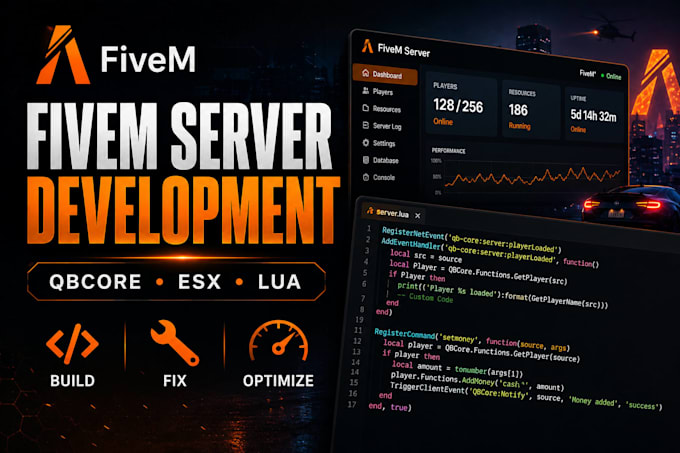Click 'end, true)' on line 17
The image size is (680, 453).
[389, 407]
